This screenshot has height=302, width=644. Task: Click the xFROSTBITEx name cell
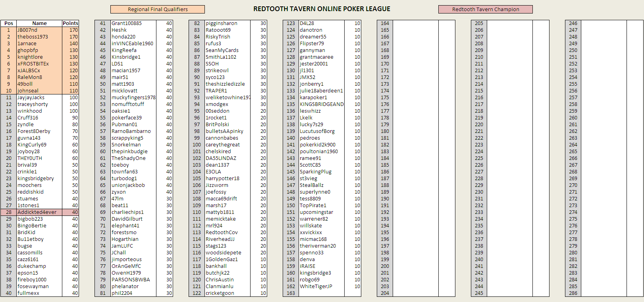coord(39,64)
